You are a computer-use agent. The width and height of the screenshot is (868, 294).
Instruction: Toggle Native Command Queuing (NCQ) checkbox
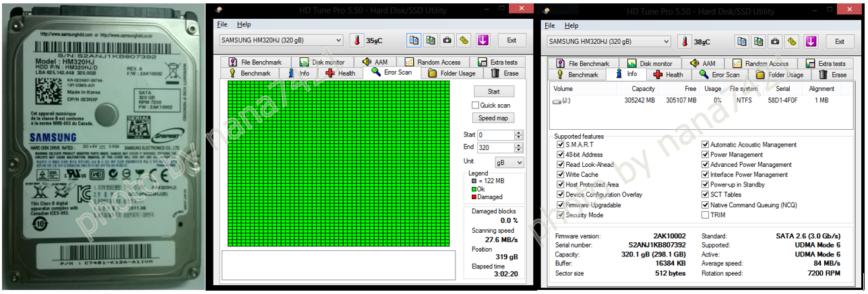coord(705,205)
